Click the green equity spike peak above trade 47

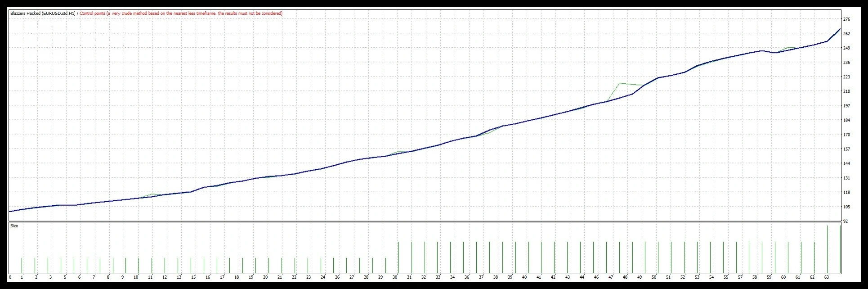(620, 83)
